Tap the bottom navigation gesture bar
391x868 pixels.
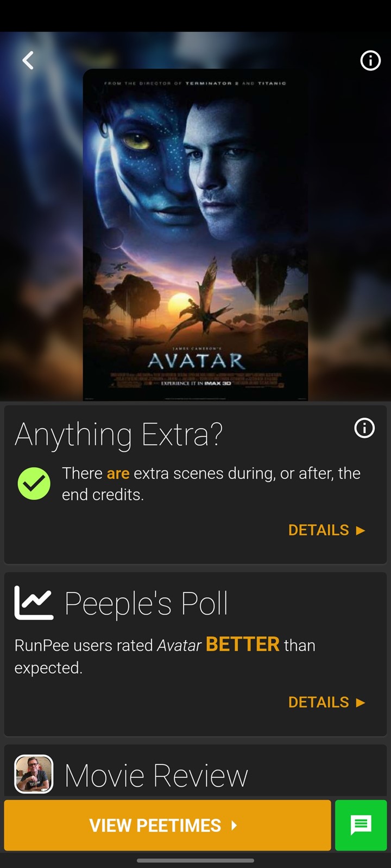[195, 860]
